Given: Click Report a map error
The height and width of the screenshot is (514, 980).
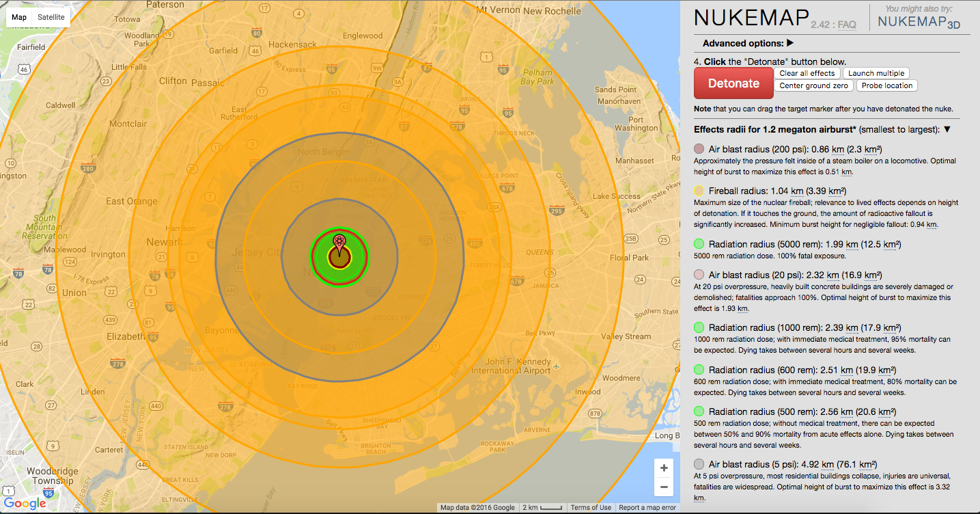Looking at the screenshot, I should [647, 508].
